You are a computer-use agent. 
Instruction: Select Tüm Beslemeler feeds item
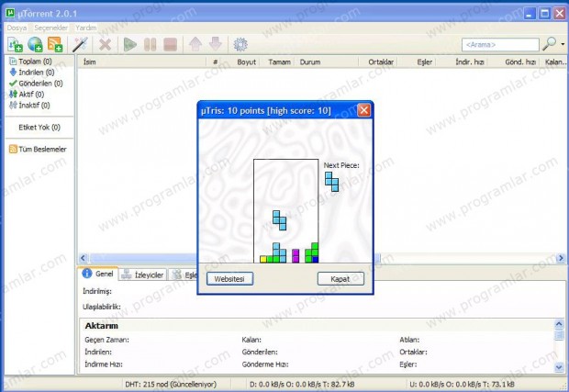[42, 149]
